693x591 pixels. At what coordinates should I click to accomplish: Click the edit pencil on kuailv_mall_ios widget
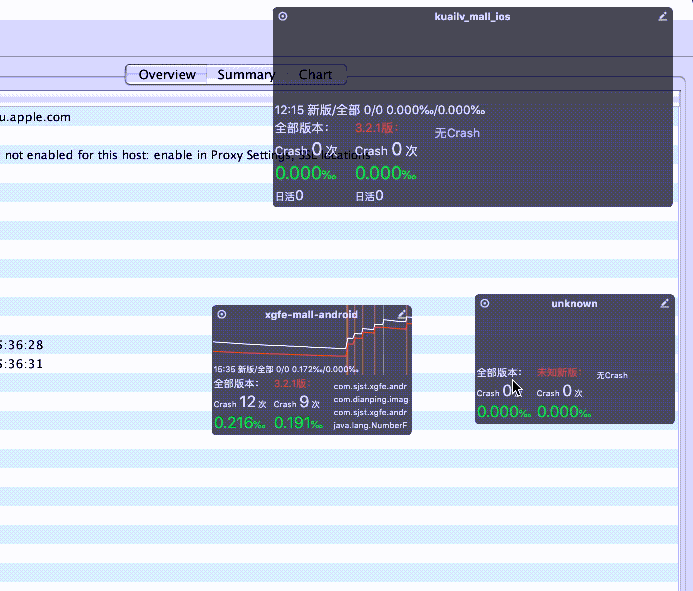(663, 16)
